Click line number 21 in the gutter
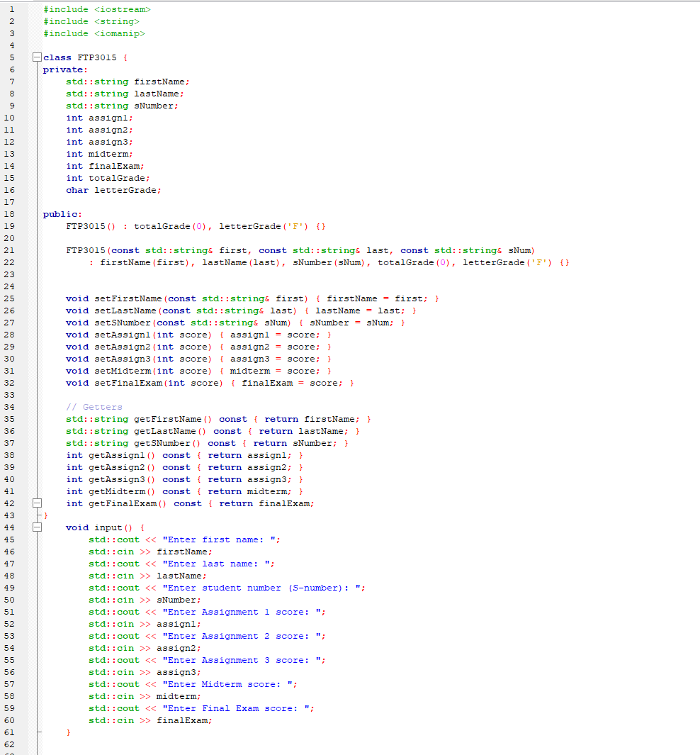Image resolution: width=700 pixels, height=755 pixels. (9, 250)
